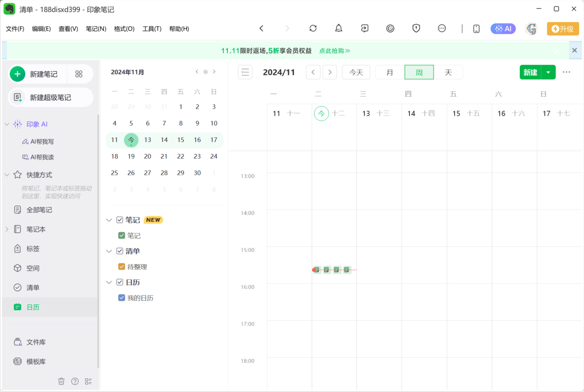This screenshot has width=584, height=392.
Task: Toggle the 笔记 group checkbox
Action: [x=120, y=220]
